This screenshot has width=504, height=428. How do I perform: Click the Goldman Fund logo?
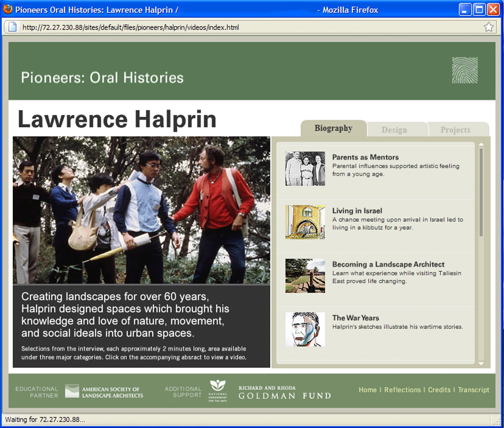[x=285, y=392]
